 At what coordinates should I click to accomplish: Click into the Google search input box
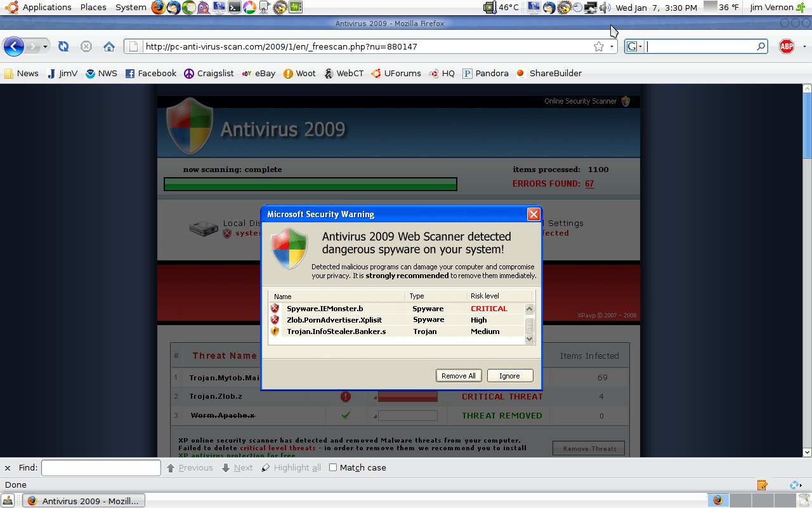click(700, 46)
